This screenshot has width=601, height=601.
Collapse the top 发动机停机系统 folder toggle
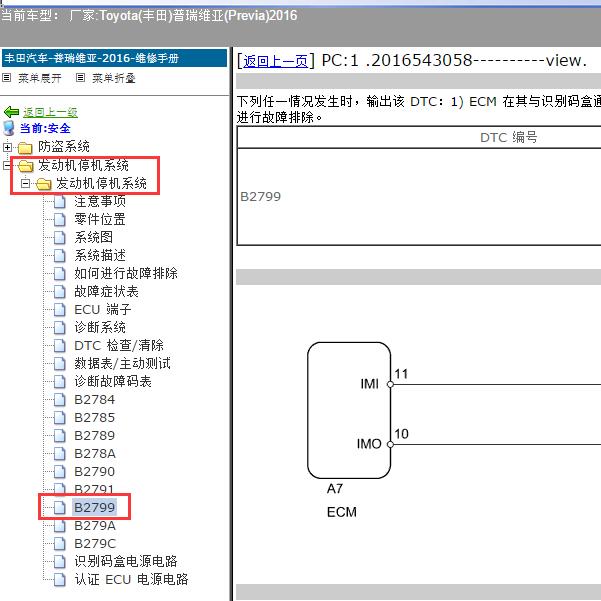7,166
